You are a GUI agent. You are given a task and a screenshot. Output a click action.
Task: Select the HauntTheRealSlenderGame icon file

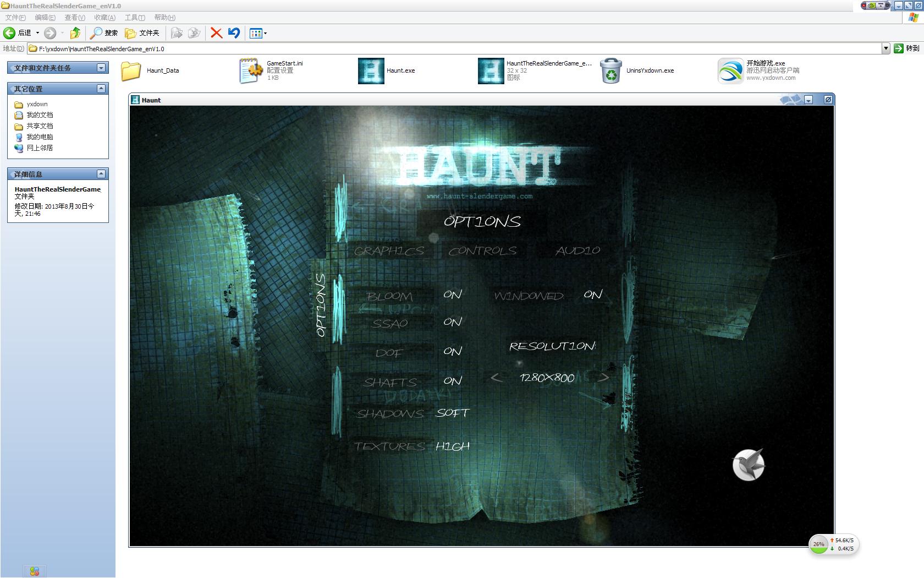tap(491, 71)
